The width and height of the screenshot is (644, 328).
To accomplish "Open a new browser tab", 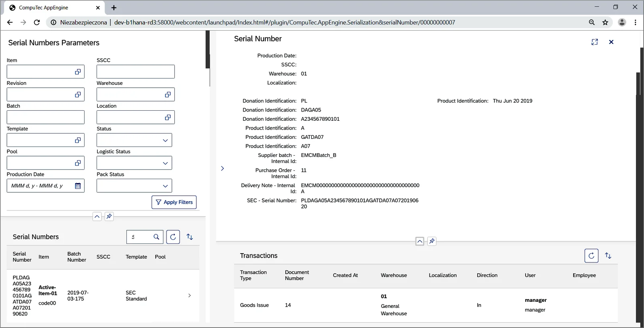I will pos(114,8).
